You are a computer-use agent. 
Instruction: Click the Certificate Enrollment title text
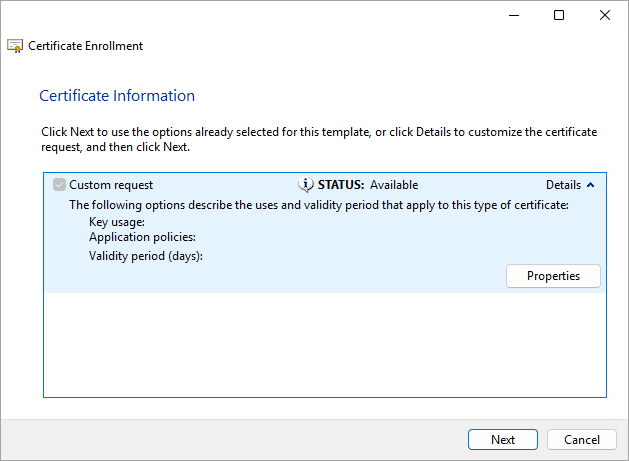(85, 46)
